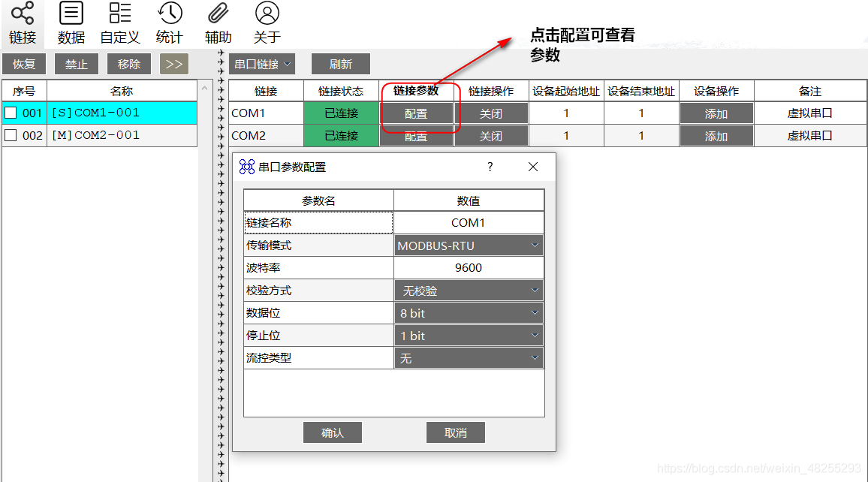The height and width of the screenshot is (482, 868).
Task: Click the 名称 column header in list
Action: tap(122, 92)
